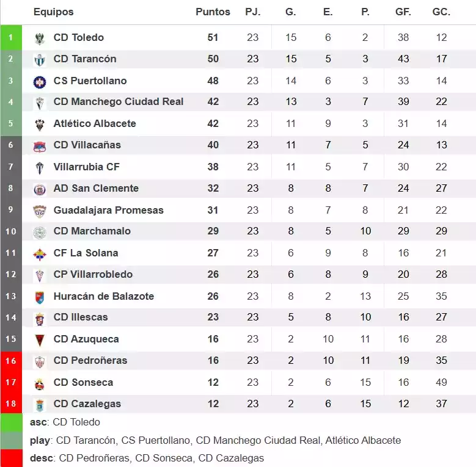Click the Equipos column header
The width and height of the screenshot is (476, 467).
(53, 12)
